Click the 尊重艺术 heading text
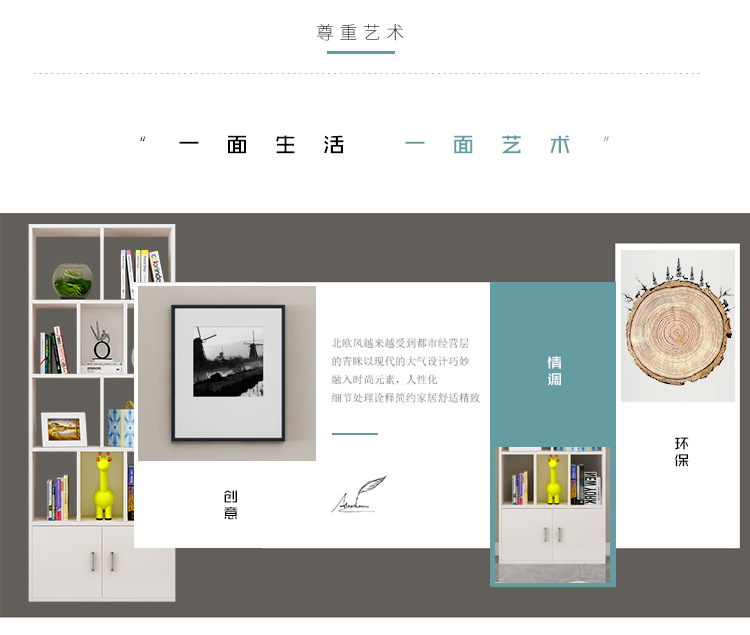Image resolution: width=750 pixels, height=635 pixels. coord(361,33)
